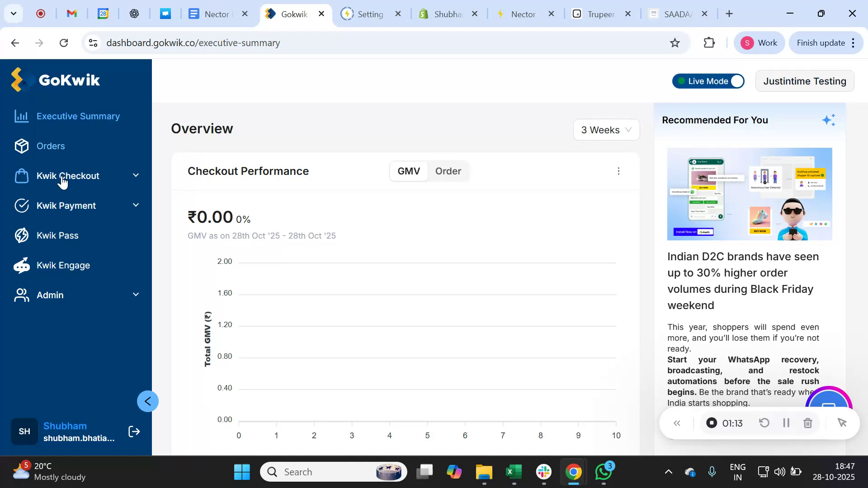
Task: Open the browser extensions puzzle icon
Action: pos(709,42)
